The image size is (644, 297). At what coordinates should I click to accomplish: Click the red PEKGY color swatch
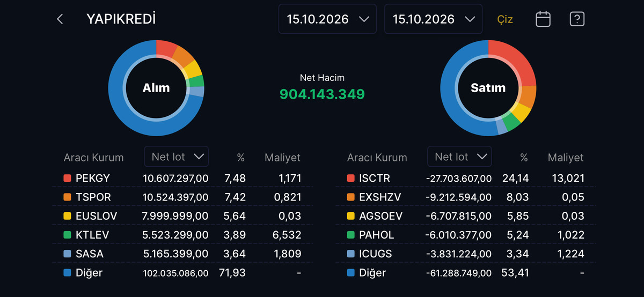click(x=67, y=178)
